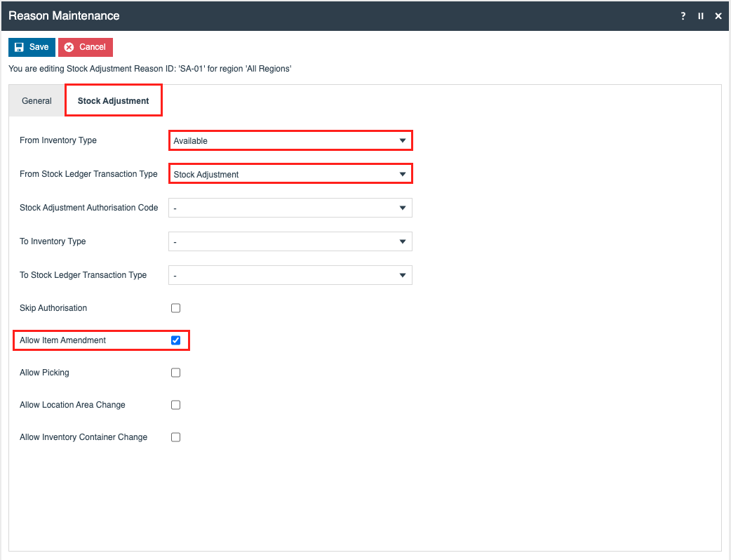Click the pause icon in title bar

tap(701, 16)
